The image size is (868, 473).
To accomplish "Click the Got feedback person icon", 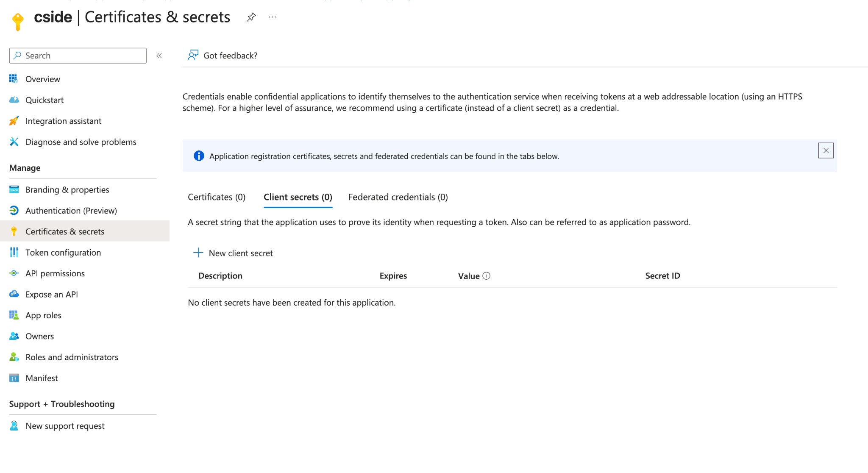I will click(x=193, y=56).
